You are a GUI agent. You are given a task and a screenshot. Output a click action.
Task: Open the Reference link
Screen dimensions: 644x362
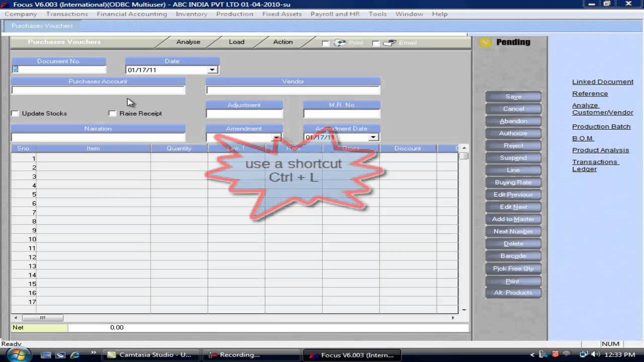tap(590, 94)
